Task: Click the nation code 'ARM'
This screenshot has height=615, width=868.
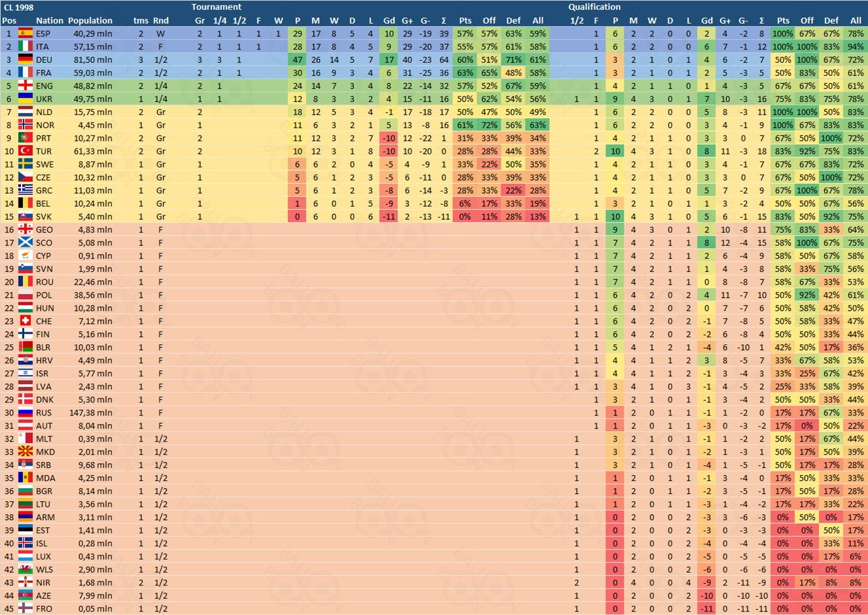Action: pos(45,518)
